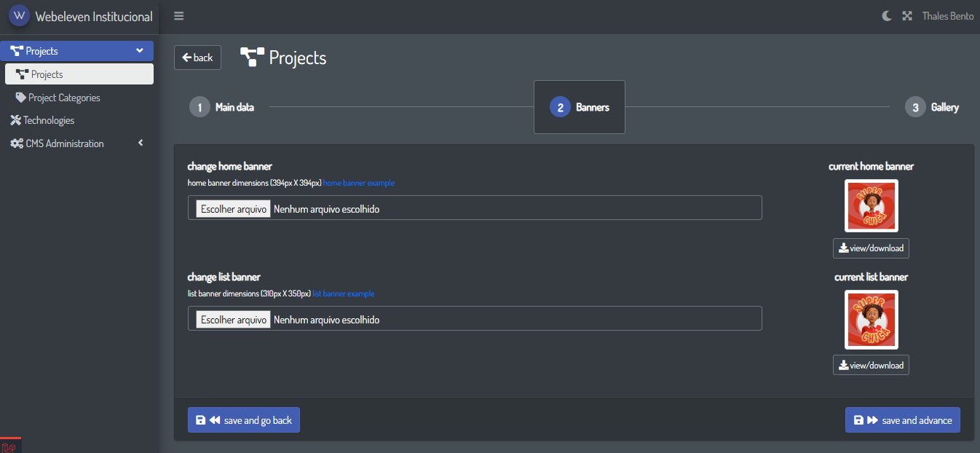Go to step 1 Main data
Viewport: 980px width, 453px height.
point(222,107)
